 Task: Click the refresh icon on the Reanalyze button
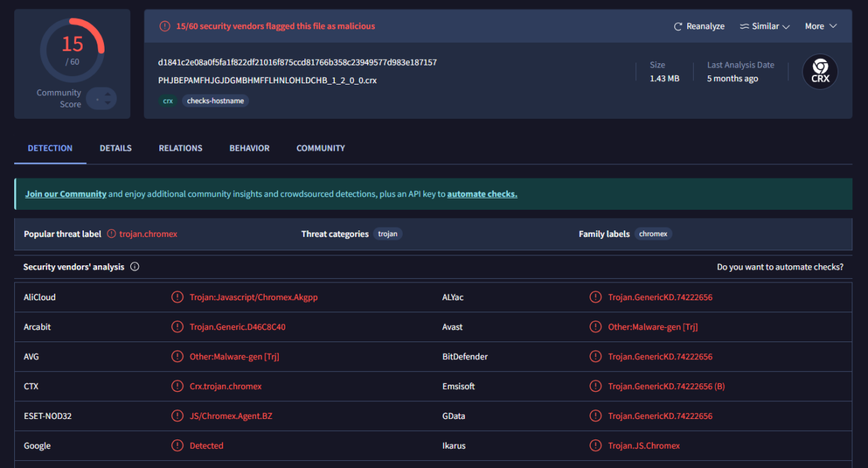coord(677,26)
